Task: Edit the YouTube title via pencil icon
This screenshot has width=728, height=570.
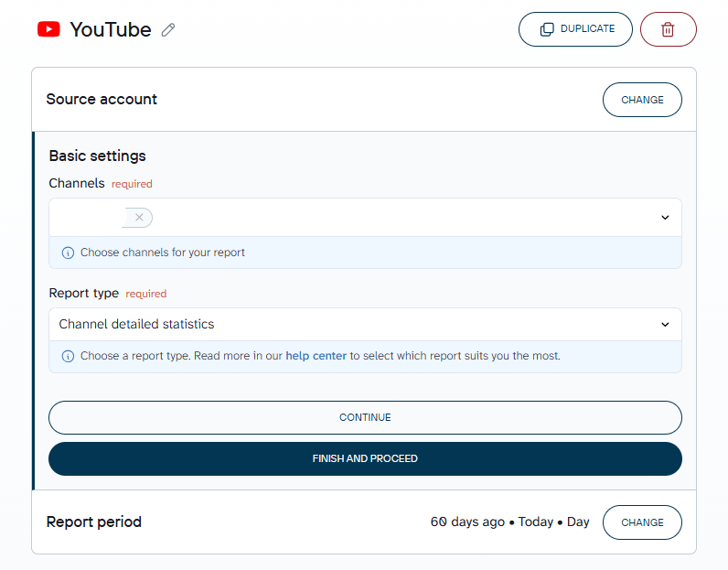Action: click(168, 29)
